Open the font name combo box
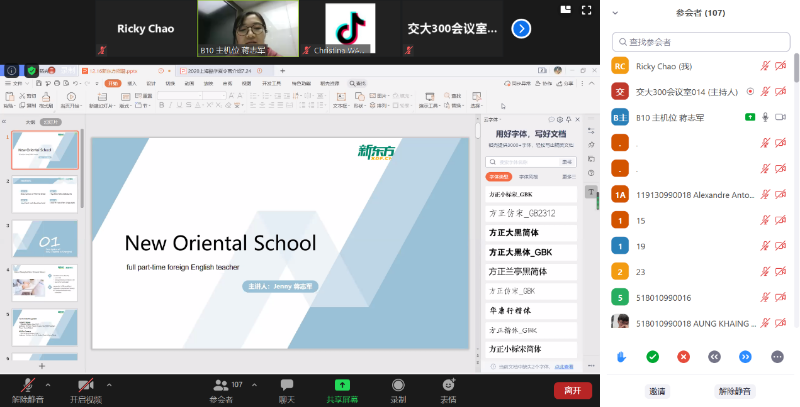The height and width of the screenshot is (407, 800). coord(180,95)
